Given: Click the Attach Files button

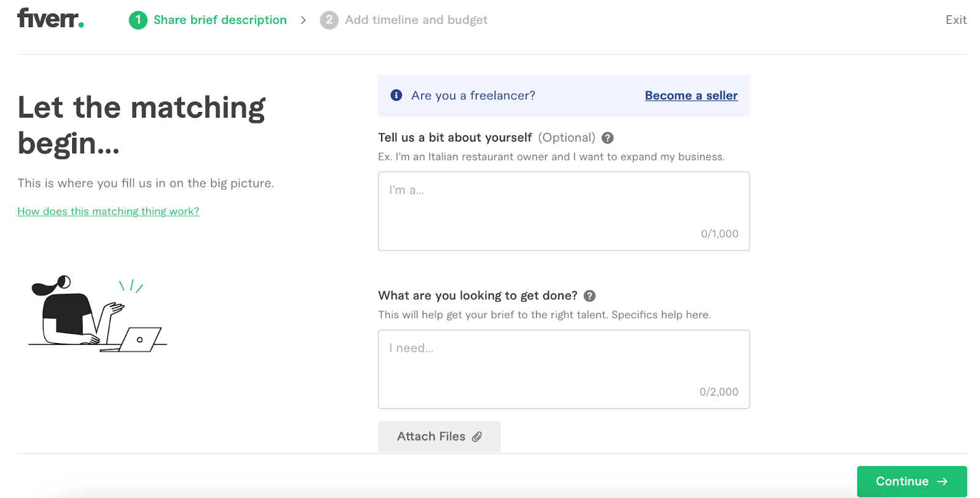Looking at the screenshot, I should pyautogui.click(x=439, y=436).
